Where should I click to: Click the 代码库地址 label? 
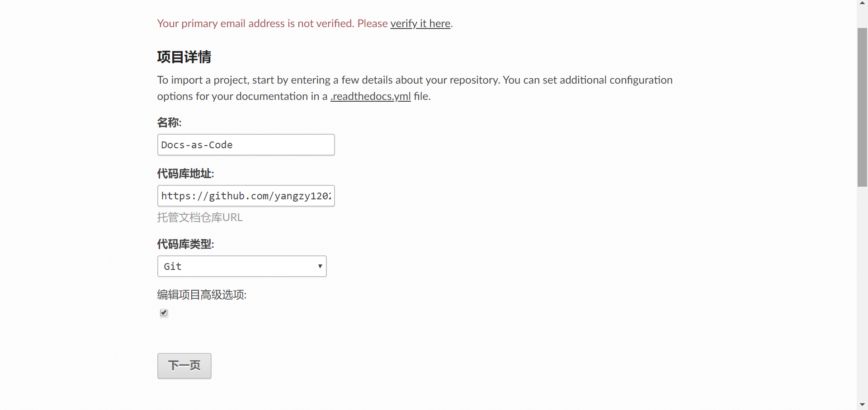(185, 174)
